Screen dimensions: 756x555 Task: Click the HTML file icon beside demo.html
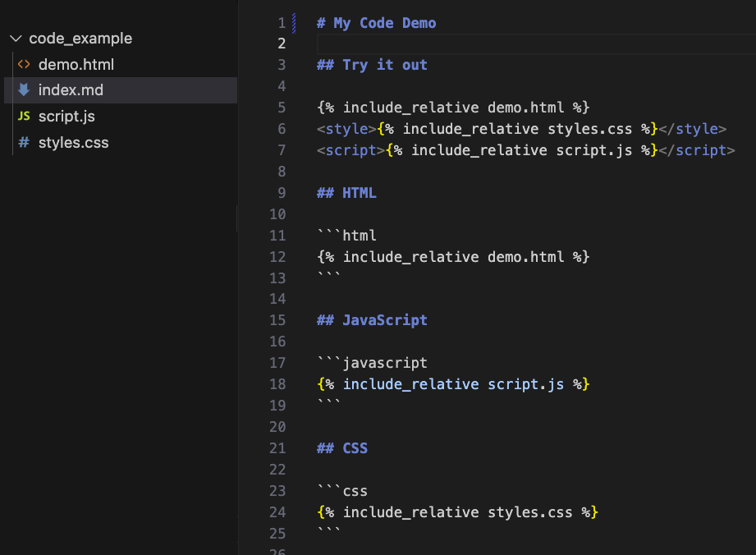tap(24, 65)
